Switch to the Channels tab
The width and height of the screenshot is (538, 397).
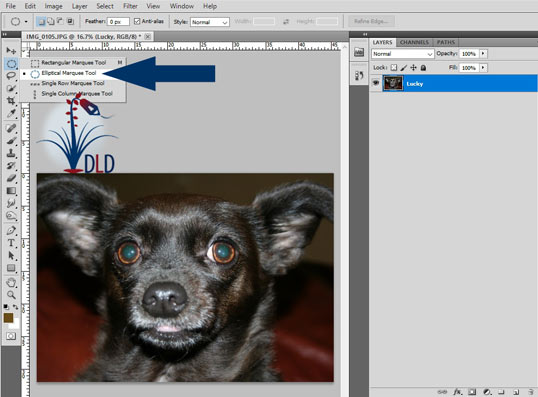tap(414, 42)
